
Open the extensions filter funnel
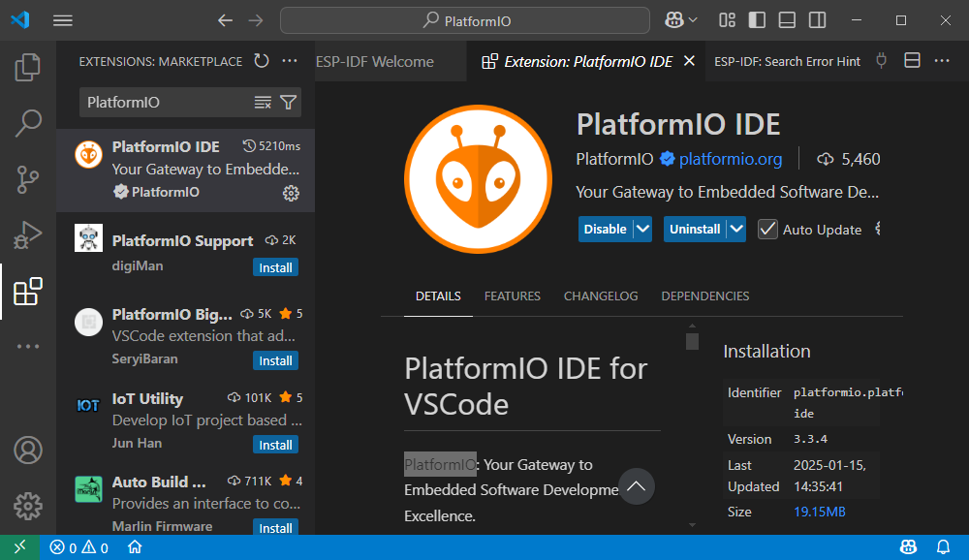coord(288,103)
